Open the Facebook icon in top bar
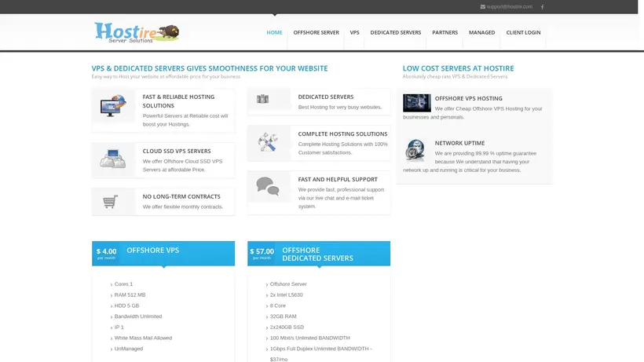 [542, 7]
